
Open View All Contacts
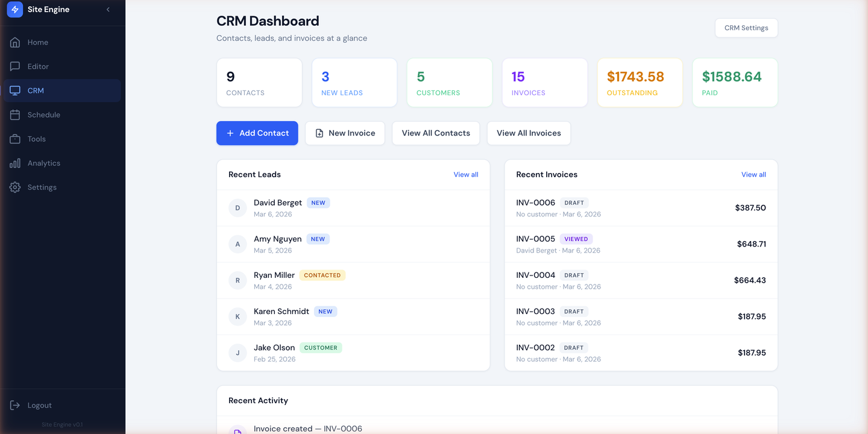click(x=435, y=133)
